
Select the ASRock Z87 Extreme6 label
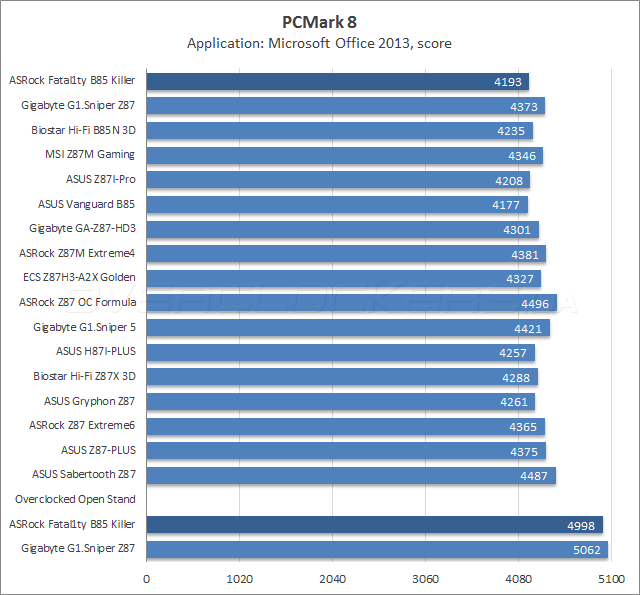click(82, 426)
